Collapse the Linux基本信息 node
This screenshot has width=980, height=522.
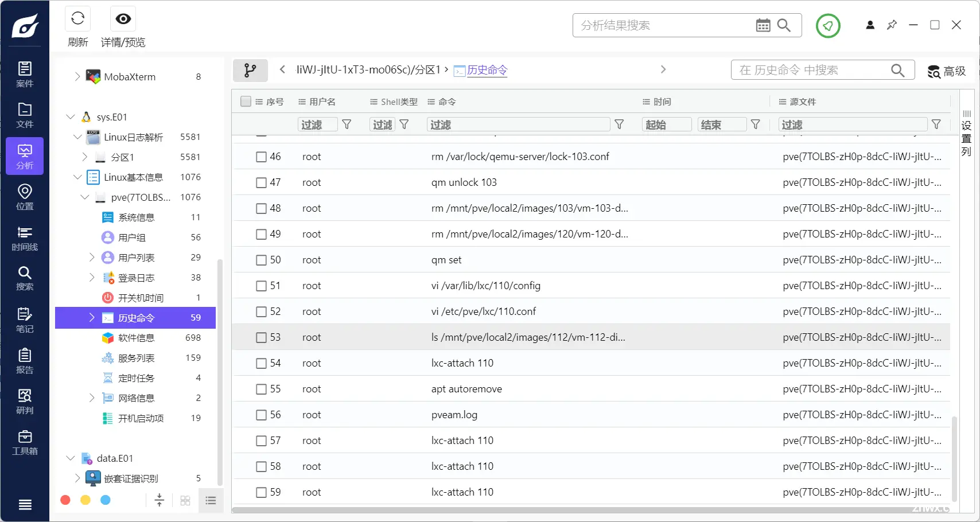pos(77,177)
